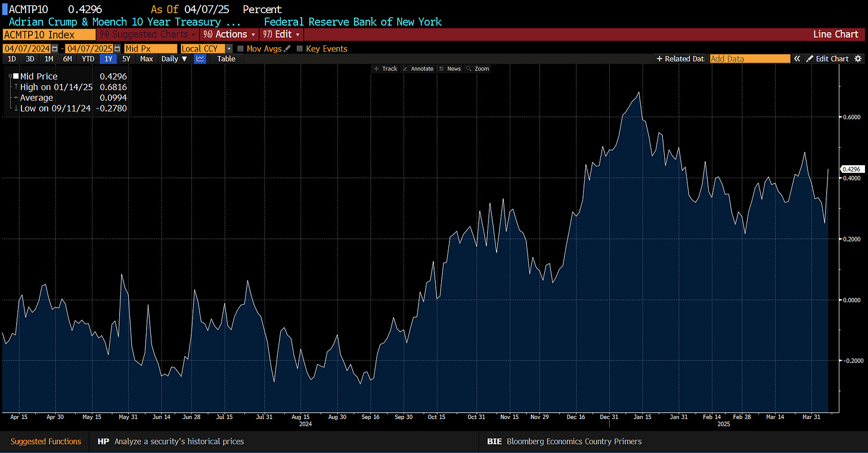
Task: Click the Edit Chart button
Action: pos(827,58)
